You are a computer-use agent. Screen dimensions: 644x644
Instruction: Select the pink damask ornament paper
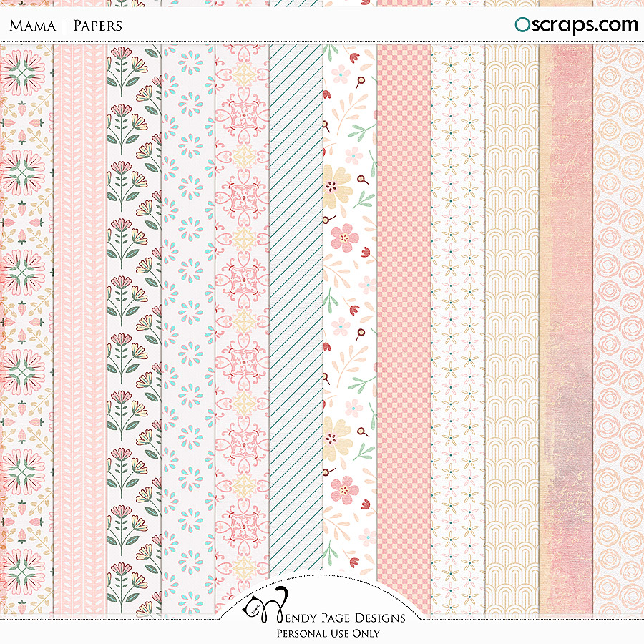pos(242,324)
